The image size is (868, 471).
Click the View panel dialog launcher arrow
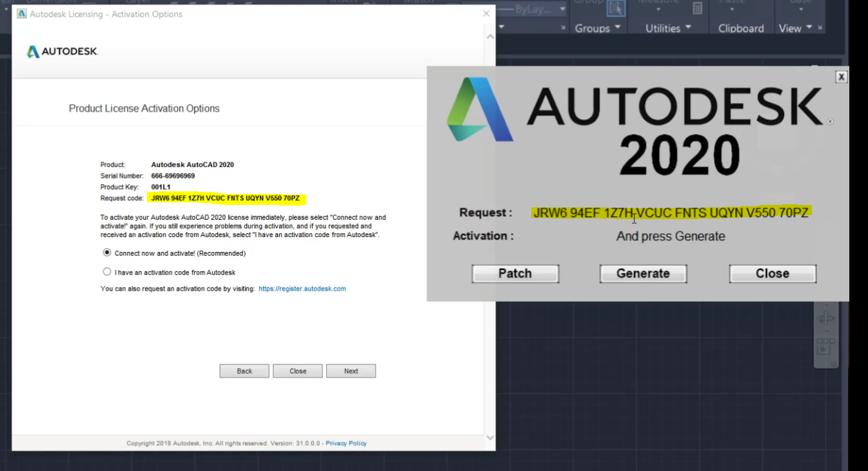pyautogui.click(x=820, y=28)
